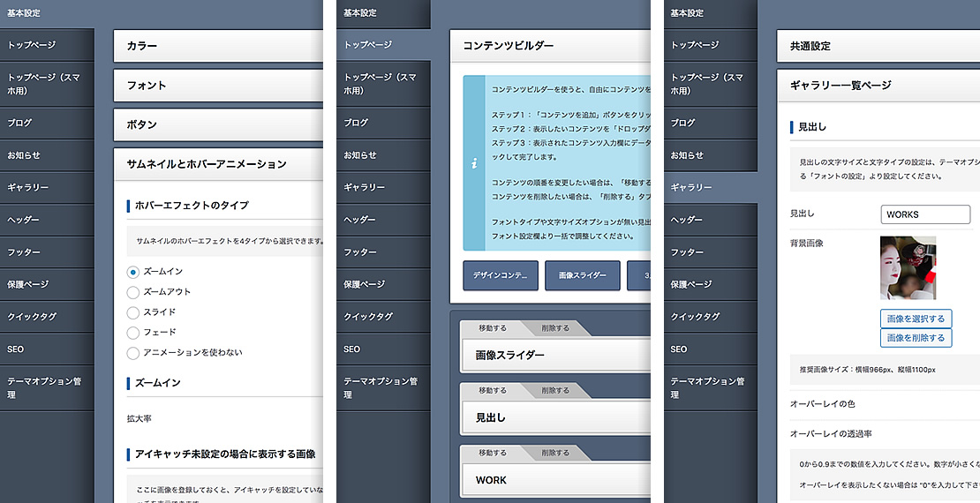Open ヘッダー tab in left panel sidebar
The width and height of the screenshot is (980, 503).
[x=47, y=220]
